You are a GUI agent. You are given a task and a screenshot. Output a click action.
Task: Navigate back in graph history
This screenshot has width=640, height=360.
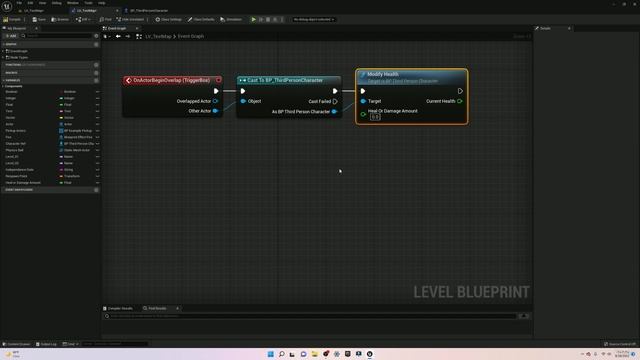coord(118,36)
